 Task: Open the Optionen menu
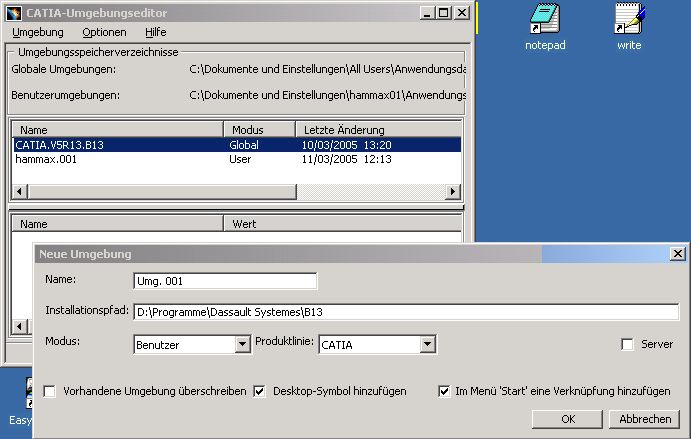[x=104, y=32]
